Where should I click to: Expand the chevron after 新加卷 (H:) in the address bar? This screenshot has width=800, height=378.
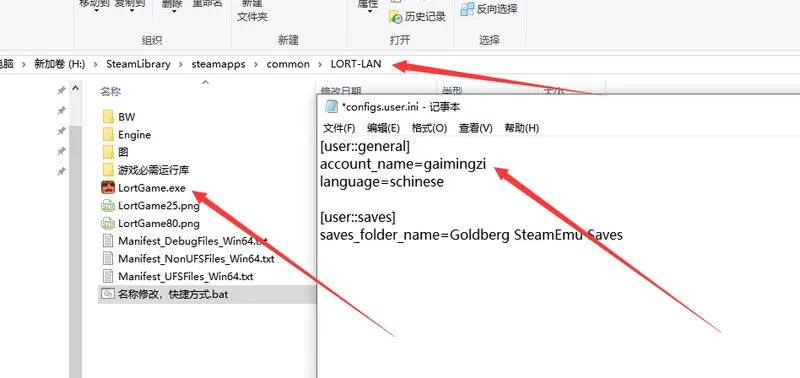click(x=95, y=64)
